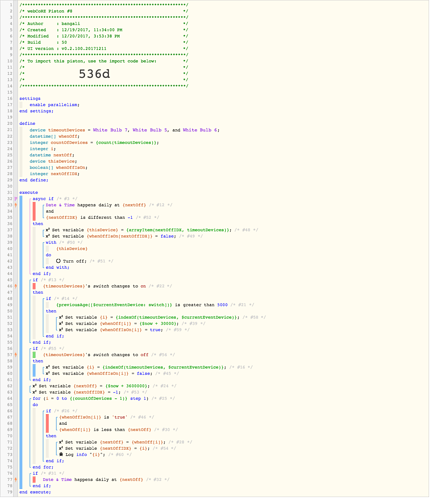Click '{timeoutDevices}'s switch changes to on' condition
The width and height of the screenshot is (432, 500).
(x=95, y=287)
